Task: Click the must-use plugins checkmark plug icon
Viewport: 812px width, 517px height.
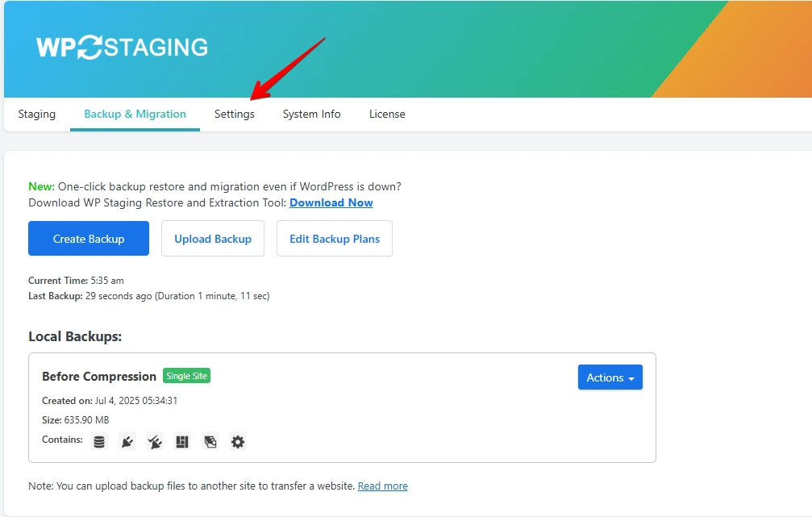Action: [154, 441]
